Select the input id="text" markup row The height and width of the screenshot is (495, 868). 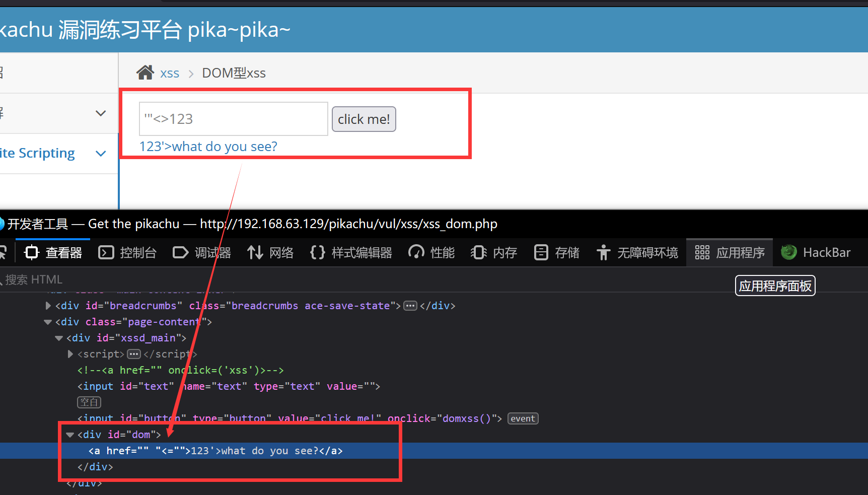point(229,386)
